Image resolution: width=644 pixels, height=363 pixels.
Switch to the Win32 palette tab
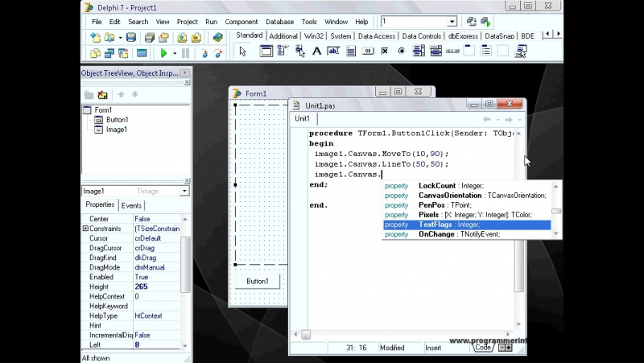tap(313, 36)
